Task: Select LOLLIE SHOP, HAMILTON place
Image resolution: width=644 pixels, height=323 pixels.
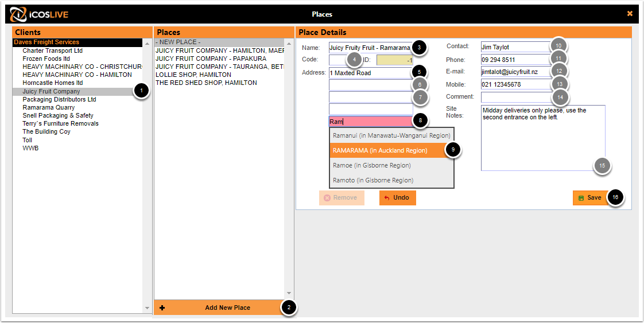Action: tap(193, 75)
